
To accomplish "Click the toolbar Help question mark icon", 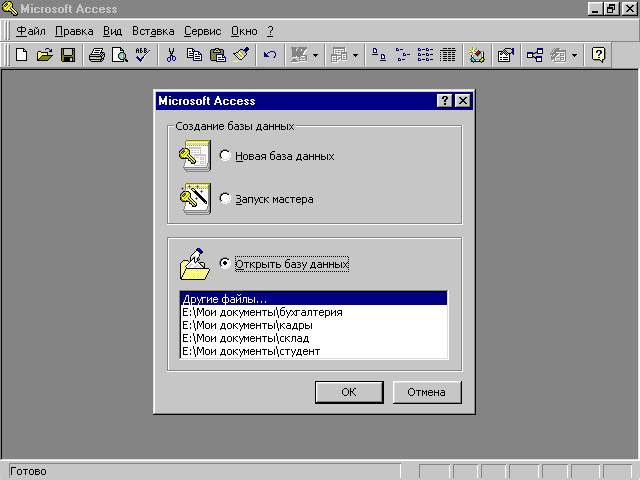I will click(x=598, y=55).
